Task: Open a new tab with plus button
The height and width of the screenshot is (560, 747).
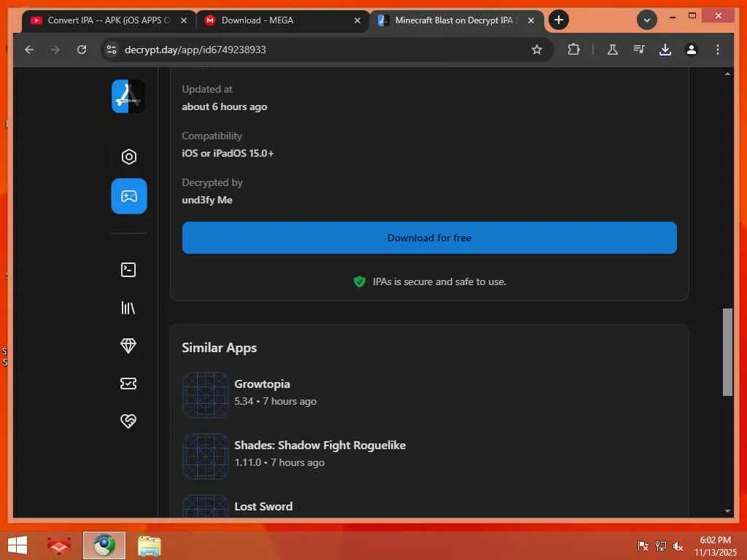Action: (x=559, y=20)
